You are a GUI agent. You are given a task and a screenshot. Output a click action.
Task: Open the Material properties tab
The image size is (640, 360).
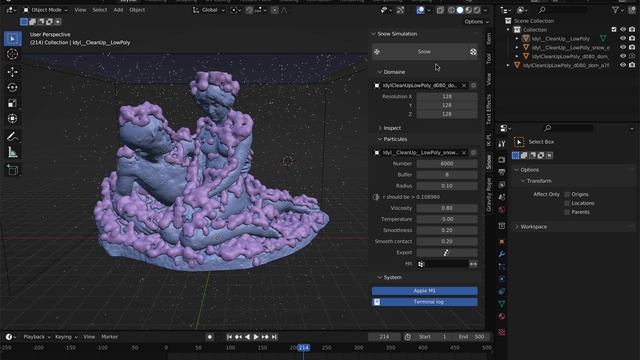pos(502,316)
